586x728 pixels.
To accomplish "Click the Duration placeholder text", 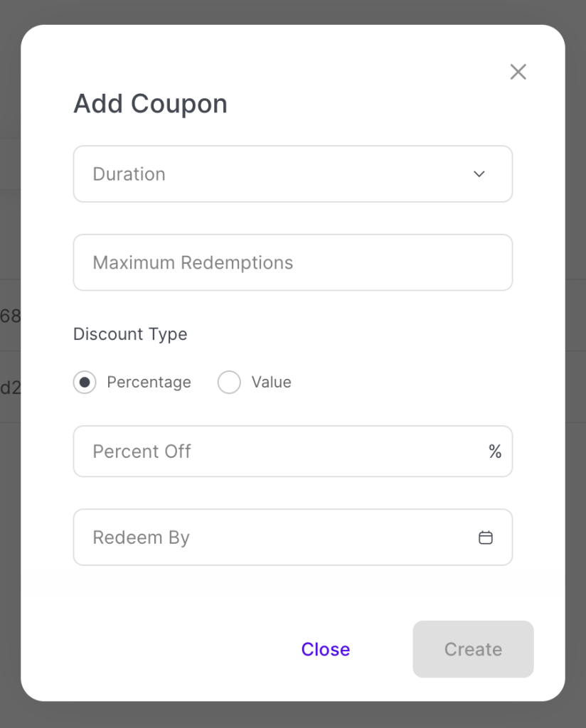I will [x=129, y=174].
